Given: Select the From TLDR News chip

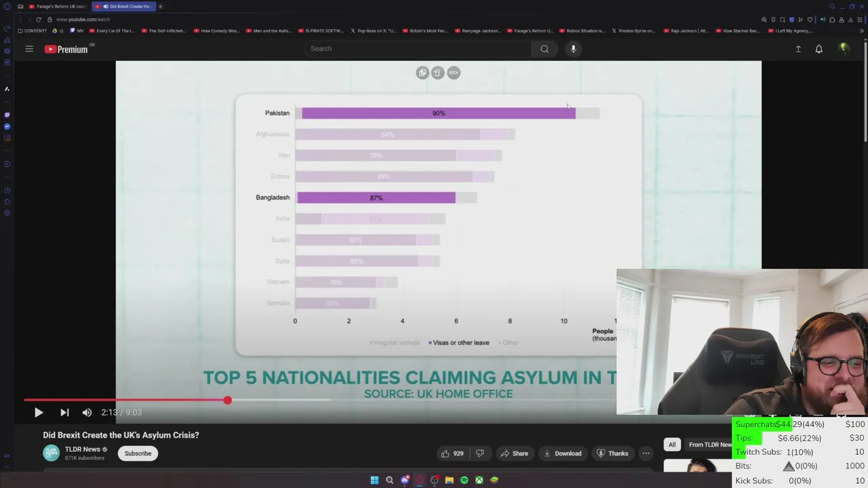Looking at the screenshot, I should (708, 445).
